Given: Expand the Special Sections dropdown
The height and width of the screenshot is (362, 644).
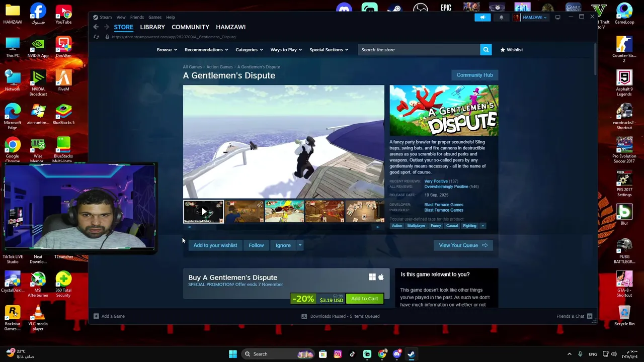Looking at the screenshot, I should pyautogui.click(x=329, y=50).
